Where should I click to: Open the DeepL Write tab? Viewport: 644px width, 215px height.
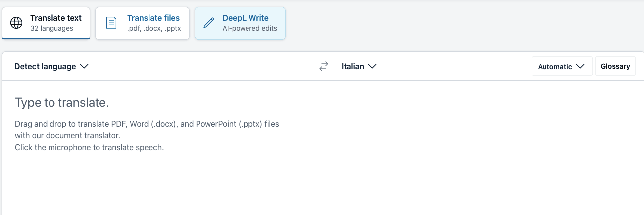(240, 23)
